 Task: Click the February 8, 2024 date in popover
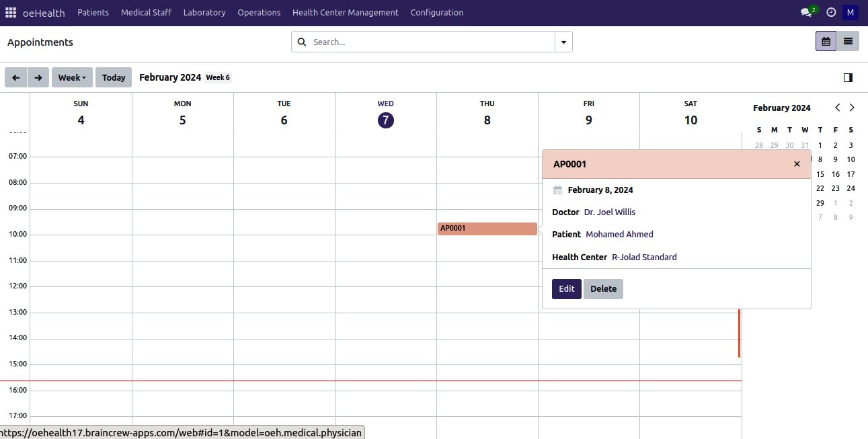click(600, 190)
